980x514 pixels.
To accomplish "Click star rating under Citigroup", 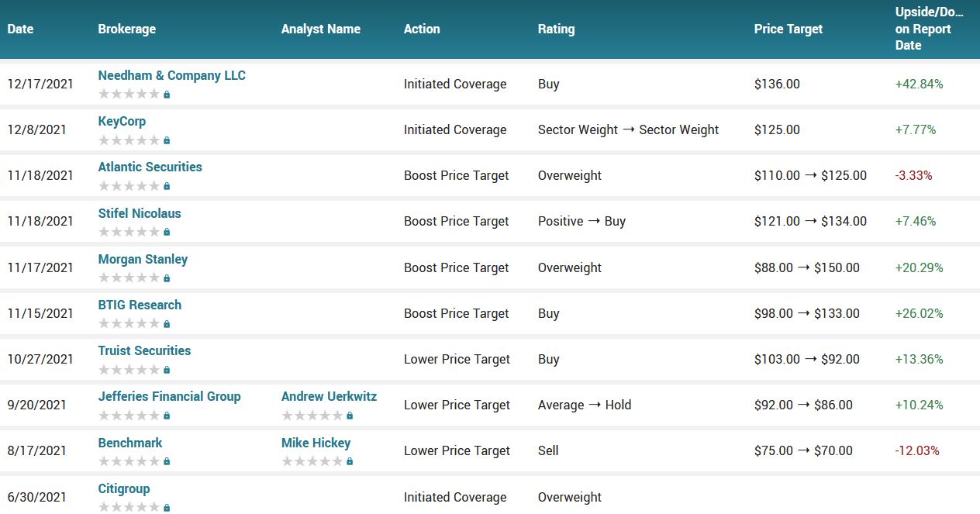I will 129,508.
